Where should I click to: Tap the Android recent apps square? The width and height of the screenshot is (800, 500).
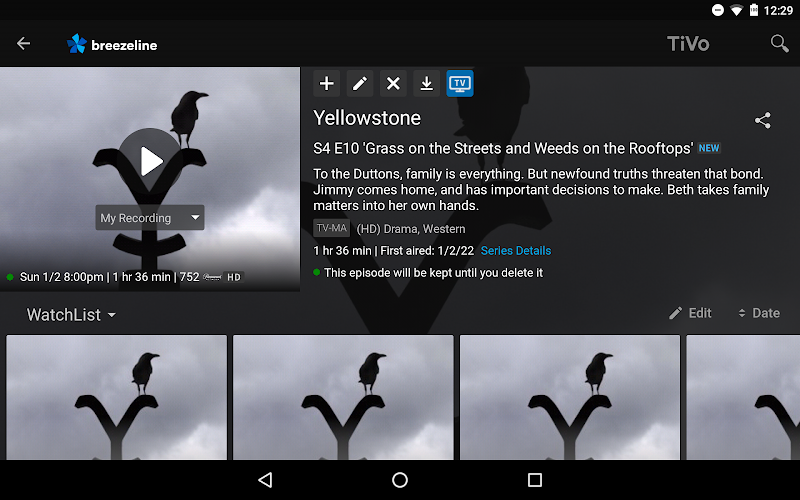click(x=535, y=480)
